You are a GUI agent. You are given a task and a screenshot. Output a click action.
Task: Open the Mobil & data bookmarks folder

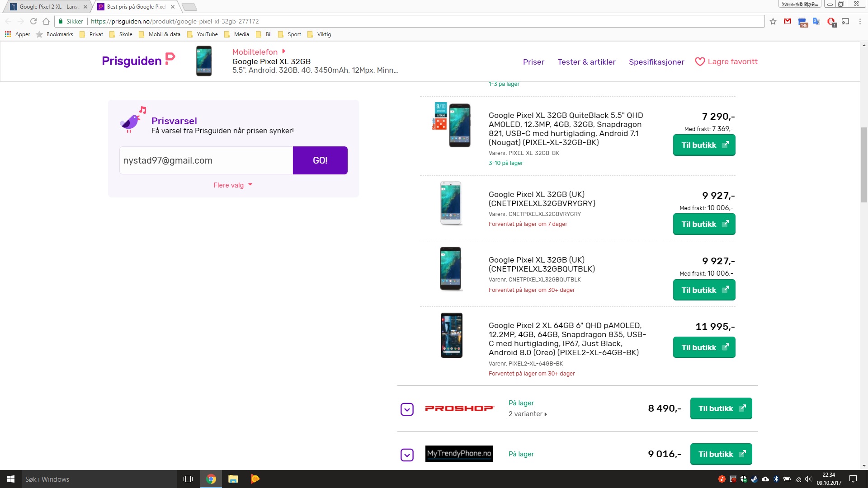(160, 34)
